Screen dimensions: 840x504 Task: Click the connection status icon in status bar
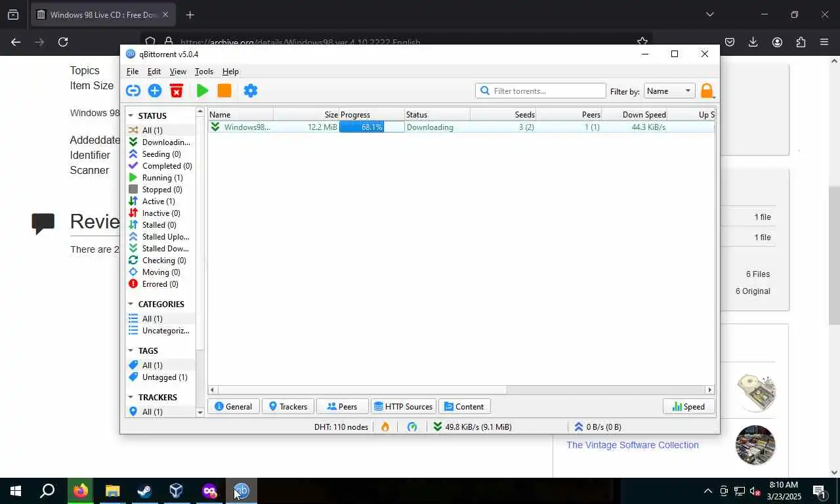coord(412,427)
